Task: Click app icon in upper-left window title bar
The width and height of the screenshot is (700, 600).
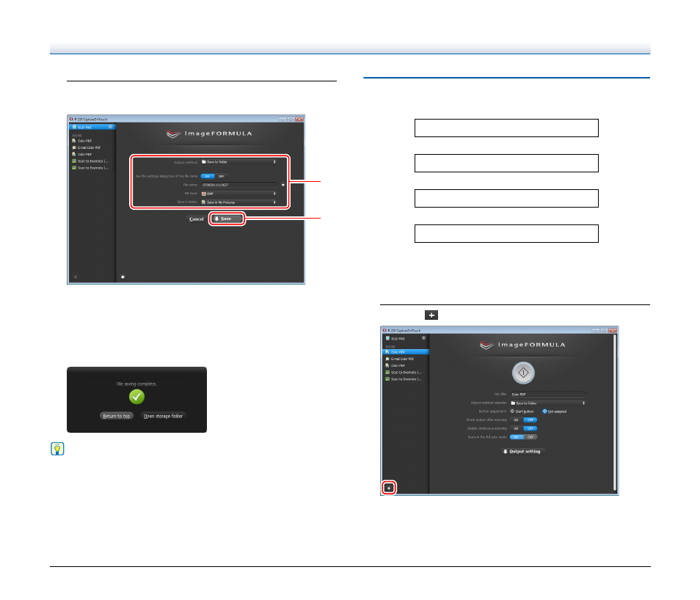Action: click(71, 120)
